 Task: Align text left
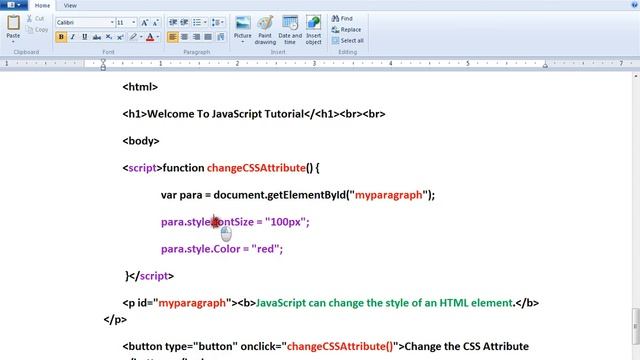coord(173,37)
